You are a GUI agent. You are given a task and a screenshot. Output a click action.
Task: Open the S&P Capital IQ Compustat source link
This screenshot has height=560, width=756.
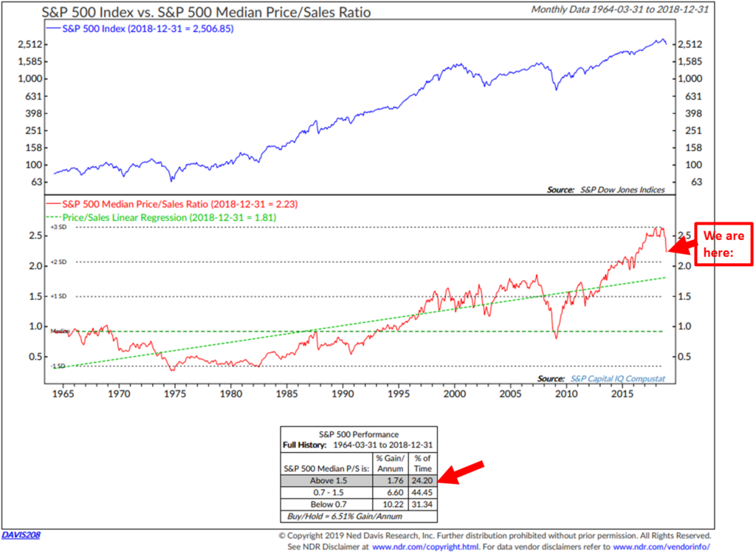click(618, 378)
